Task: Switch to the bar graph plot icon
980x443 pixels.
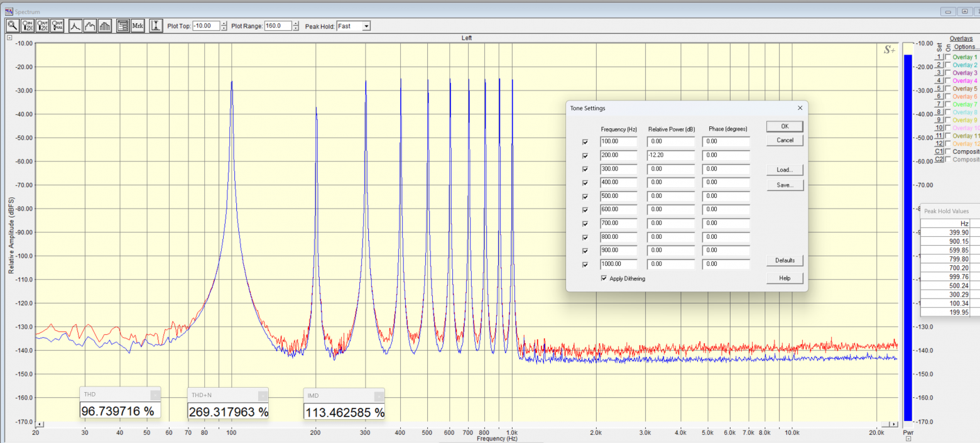Action: point(105,26)
